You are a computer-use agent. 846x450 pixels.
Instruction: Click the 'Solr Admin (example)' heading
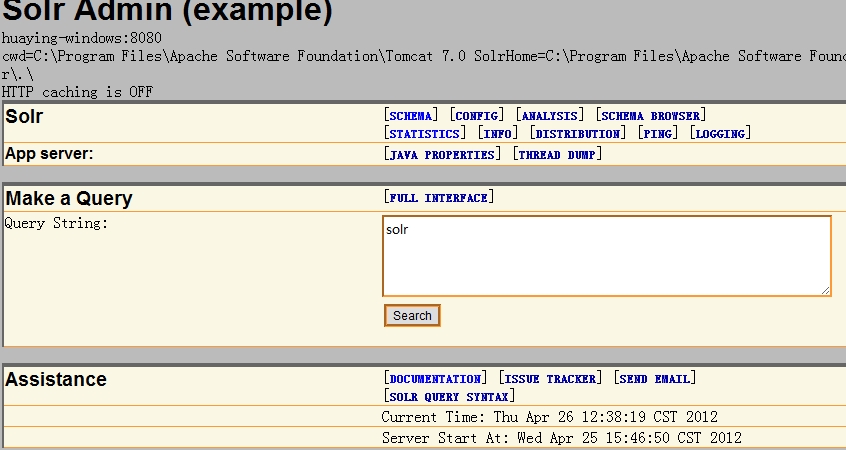[167, 11]
